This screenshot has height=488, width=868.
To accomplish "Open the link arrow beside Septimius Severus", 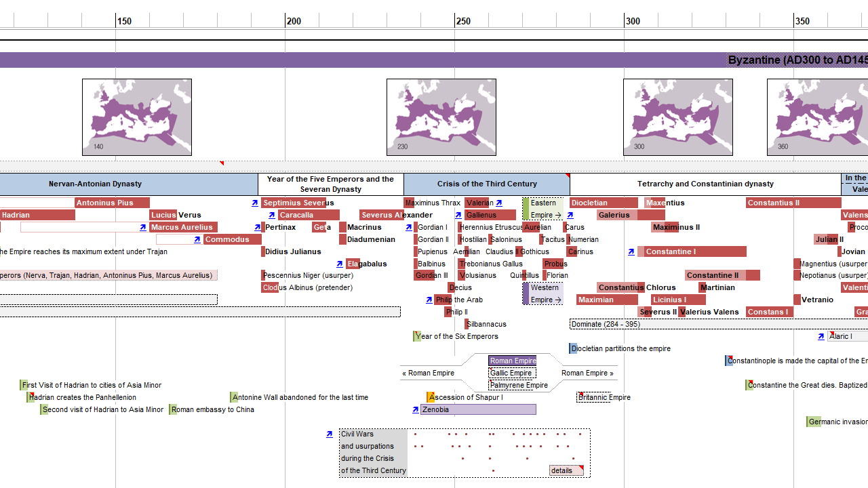I will click(255, 203).
